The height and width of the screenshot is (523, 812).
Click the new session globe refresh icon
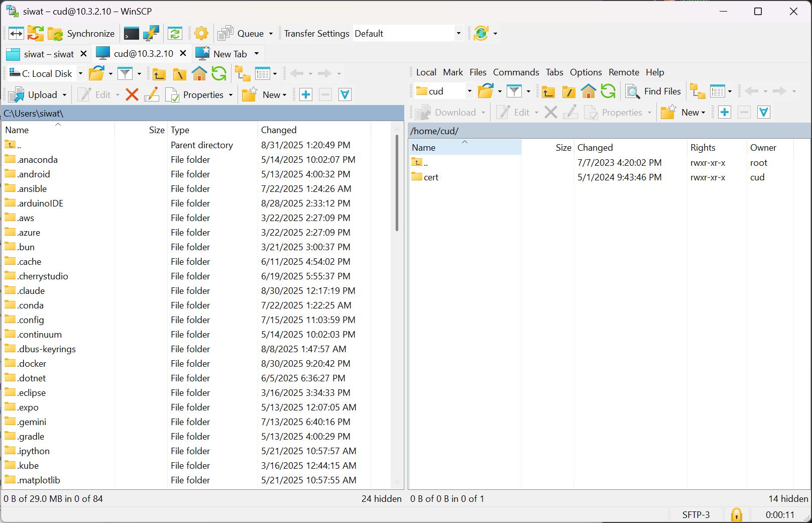(x=481, y=34)
